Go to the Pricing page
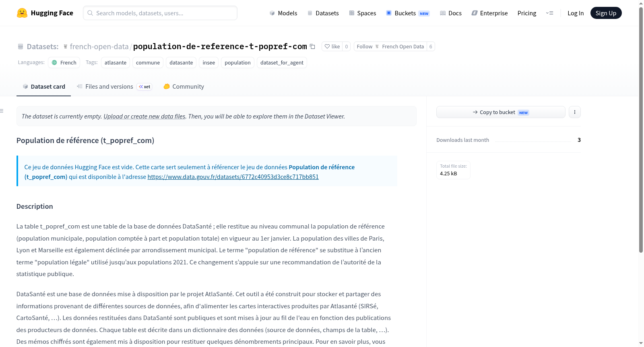644x347 pixels. coord(527,13)
